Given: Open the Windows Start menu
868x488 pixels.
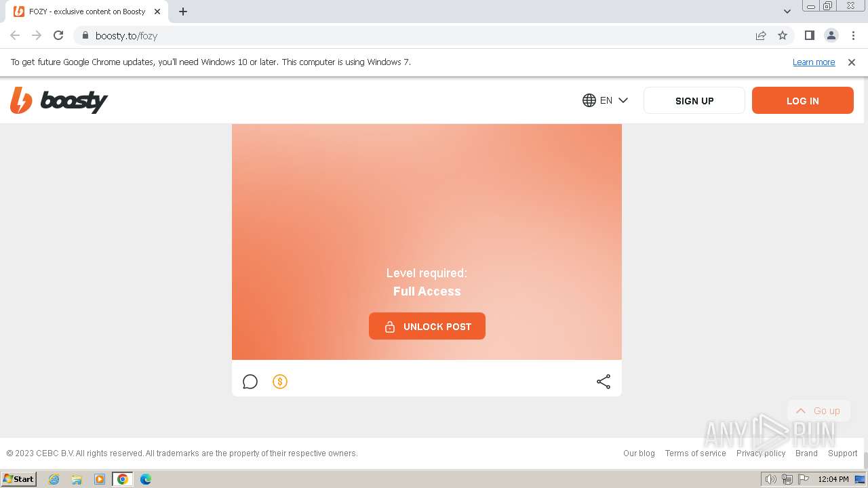Looking at the screenshot, I should point(18,479).
